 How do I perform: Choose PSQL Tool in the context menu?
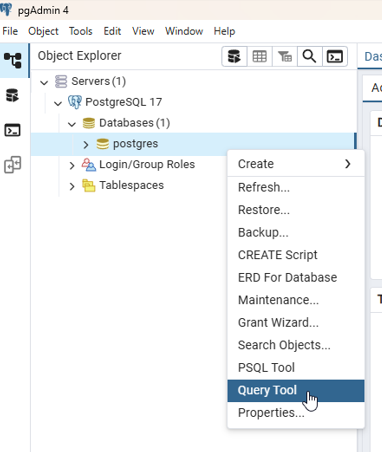296,368
